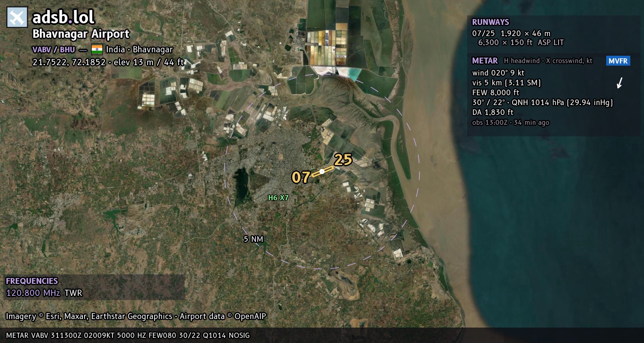
Task: Click the white wind direction arrow
Action: click(620, 83)
